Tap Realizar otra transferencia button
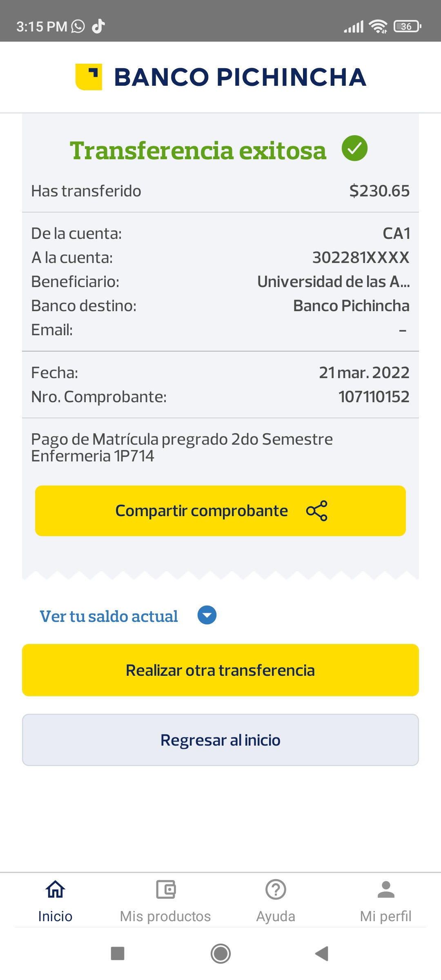Viewport: 441px width, 980px height. [220, 670]
